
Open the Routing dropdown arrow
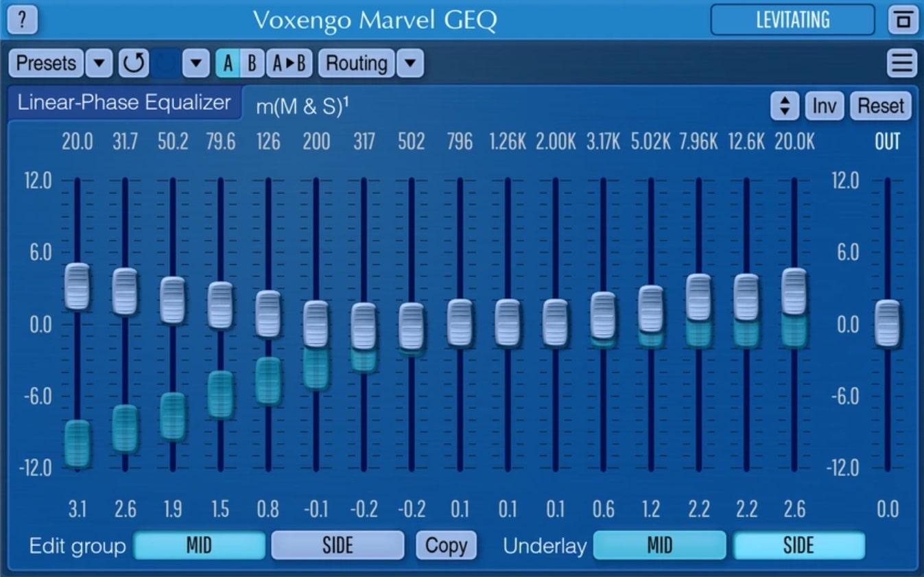point(410,63)
